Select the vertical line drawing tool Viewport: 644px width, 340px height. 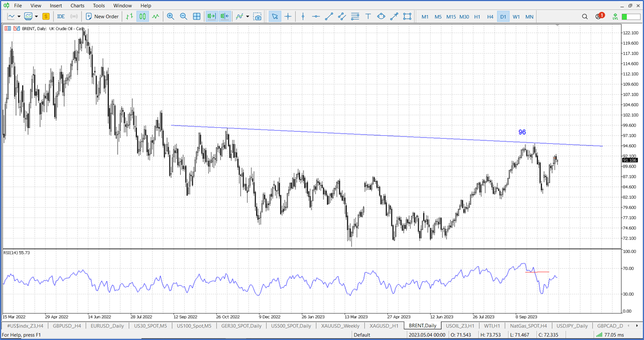click(x=303, y=17)
